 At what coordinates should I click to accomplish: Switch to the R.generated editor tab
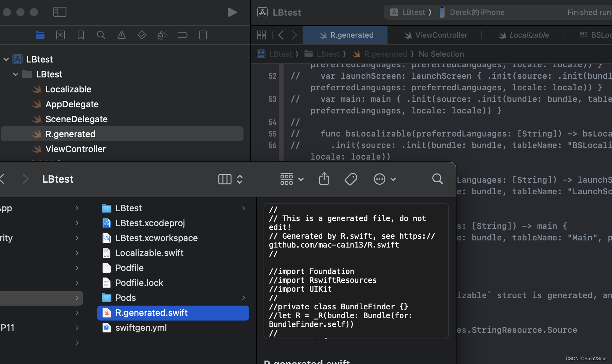click(345, 35)
